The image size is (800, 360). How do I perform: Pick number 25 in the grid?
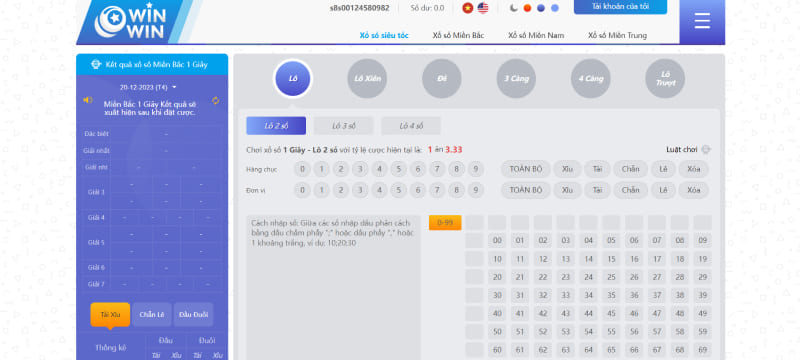[611, 277]
